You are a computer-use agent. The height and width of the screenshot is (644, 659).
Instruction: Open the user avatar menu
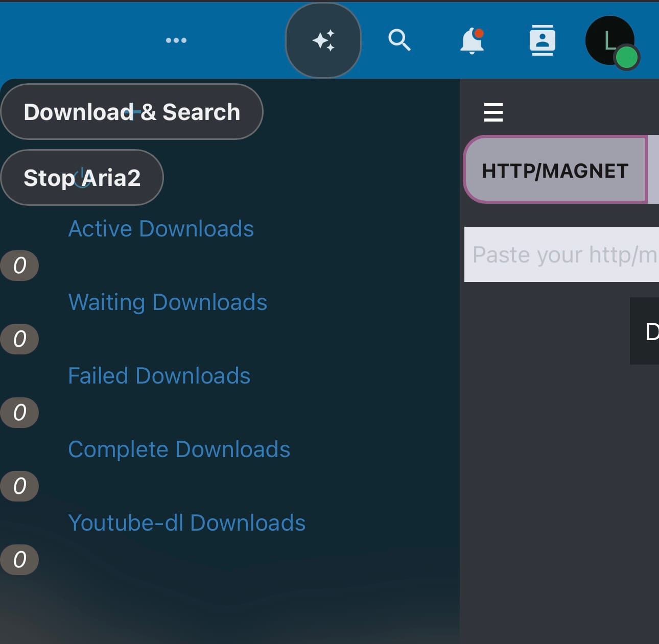610,41
